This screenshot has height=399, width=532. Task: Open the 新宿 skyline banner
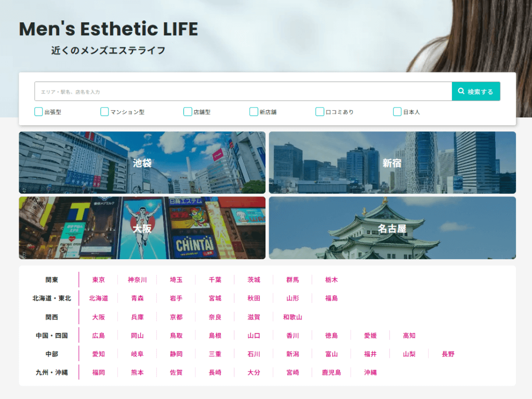(x=392, y=163)
